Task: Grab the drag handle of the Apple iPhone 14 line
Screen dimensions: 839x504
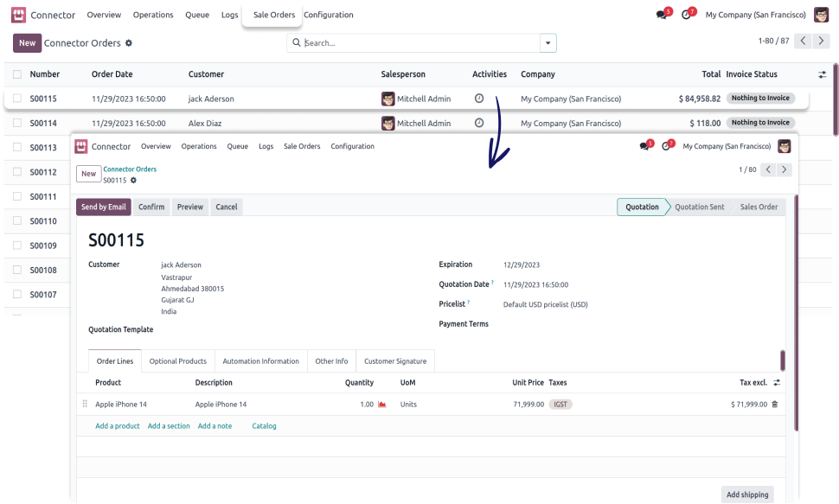Action: click(x=85, y=404)
